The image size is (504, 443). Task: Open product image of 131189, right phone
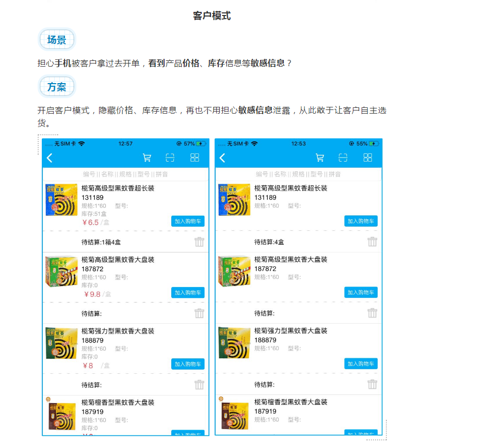click(x=234, y=200)
